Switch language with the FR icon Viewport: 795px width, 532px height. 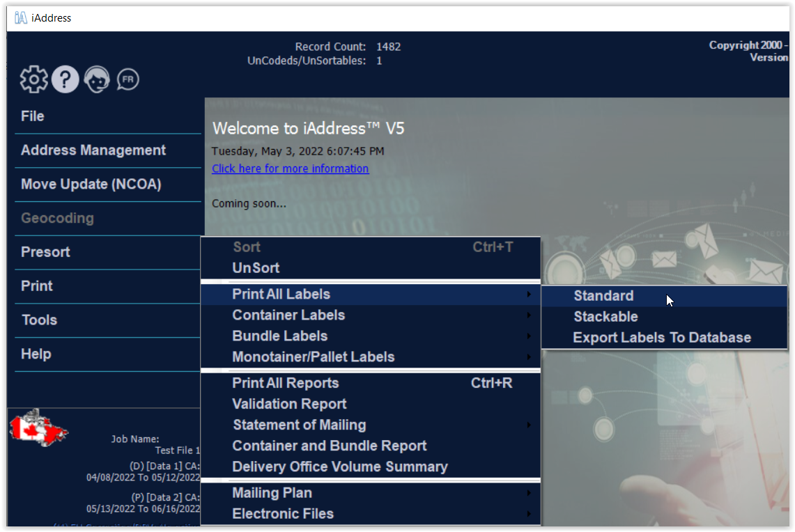(x=128, y=79)
